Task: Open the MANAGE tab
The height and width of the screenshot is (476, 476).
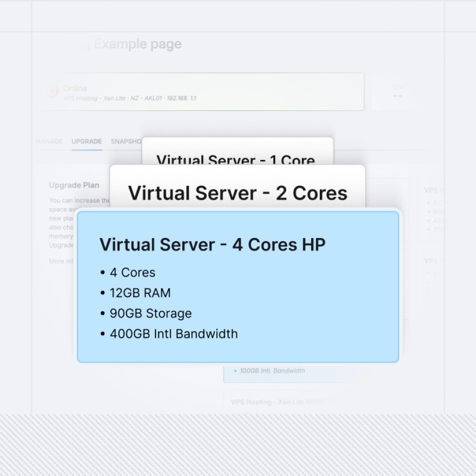Action: [x=49, y=142]
